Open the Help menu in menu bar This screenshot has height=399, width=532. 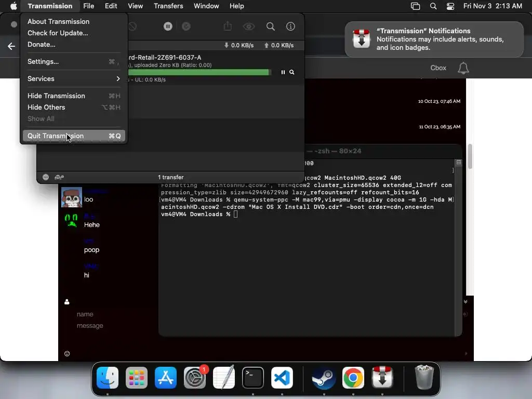coord(237,6)
